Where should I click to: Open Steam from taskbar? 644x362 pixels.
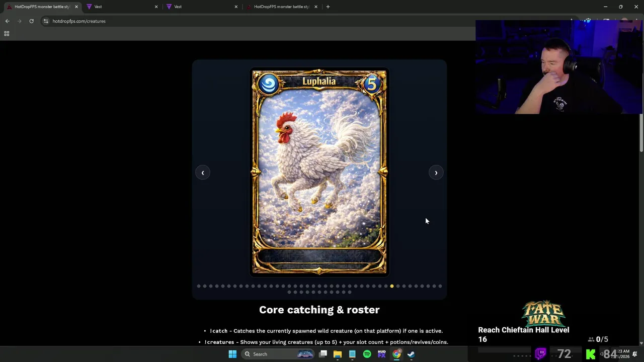tap(411, 354)
